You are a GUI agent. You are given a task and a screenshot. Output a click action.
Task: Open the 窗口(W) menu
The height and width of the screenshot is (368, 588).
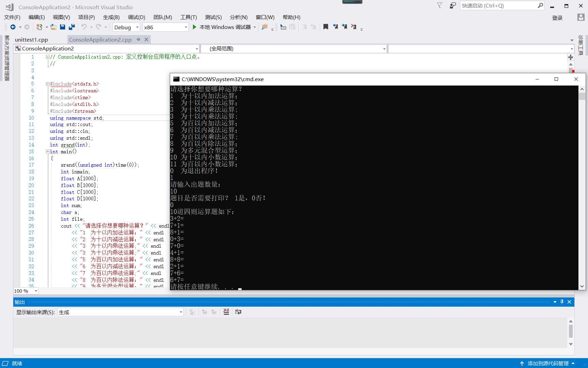pyautogui.click(x=265, y=17)
